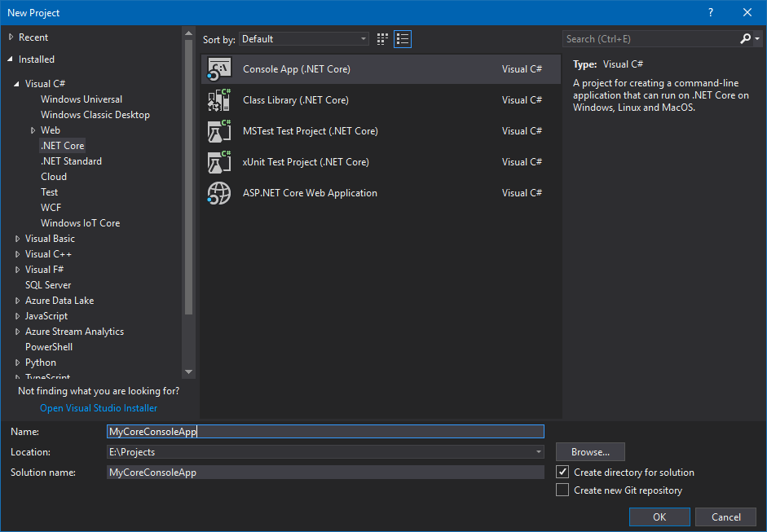The image size is (767, 532).
Task: Select Windows Classic Desktop category
Action: (95, 114)
